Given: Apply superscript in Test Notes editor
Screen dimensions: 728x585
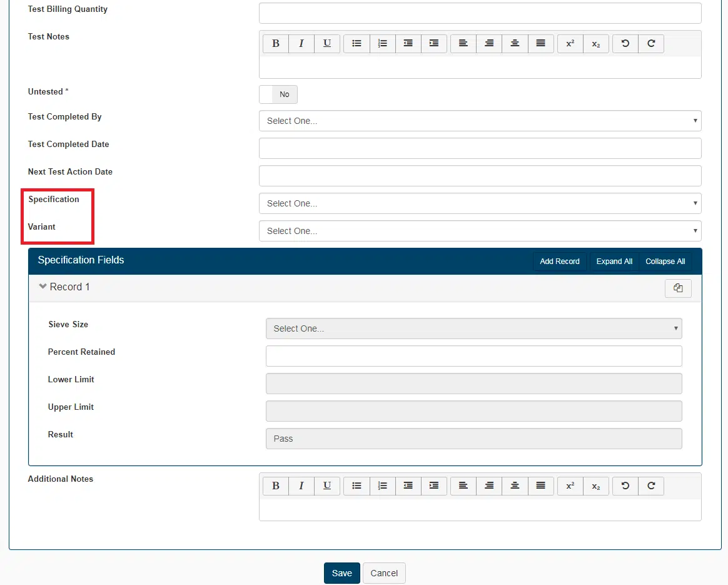Looking at the screenshot, I should (570, 44).
